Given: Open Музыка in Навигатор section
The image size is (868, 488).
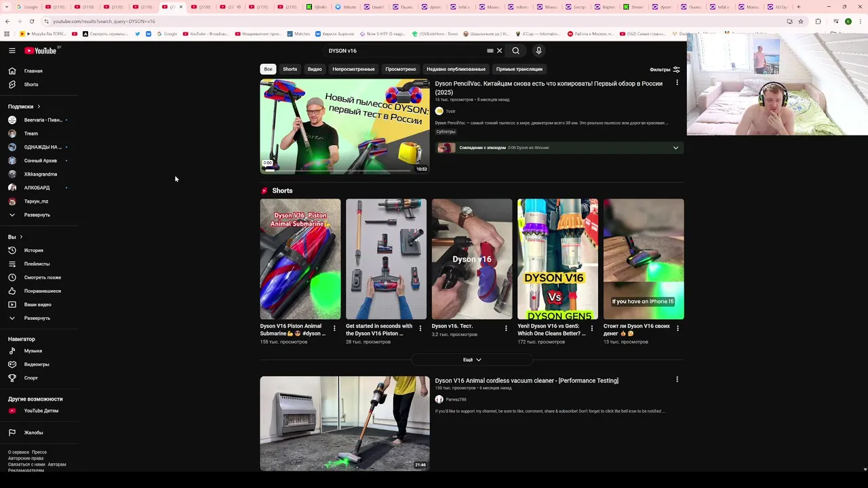Looking at the screenshot, I should click(x=33, y=351).
